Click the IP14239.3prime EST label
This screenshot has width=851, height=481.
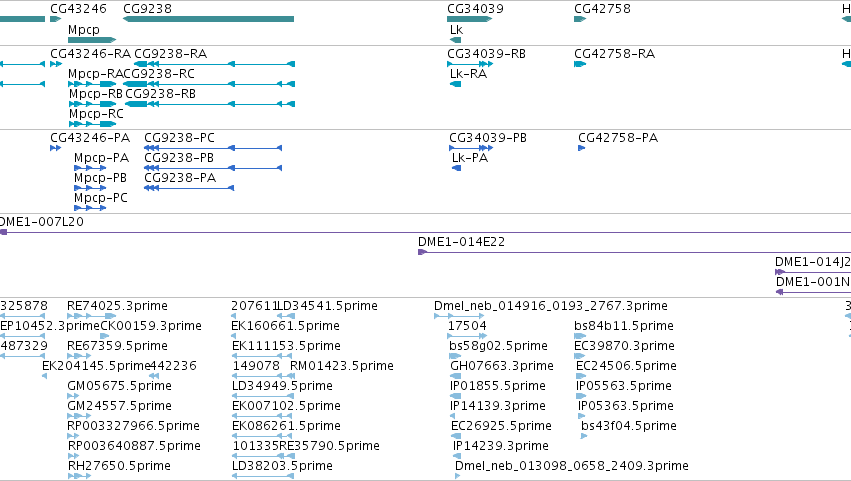[x=500, y=446]
